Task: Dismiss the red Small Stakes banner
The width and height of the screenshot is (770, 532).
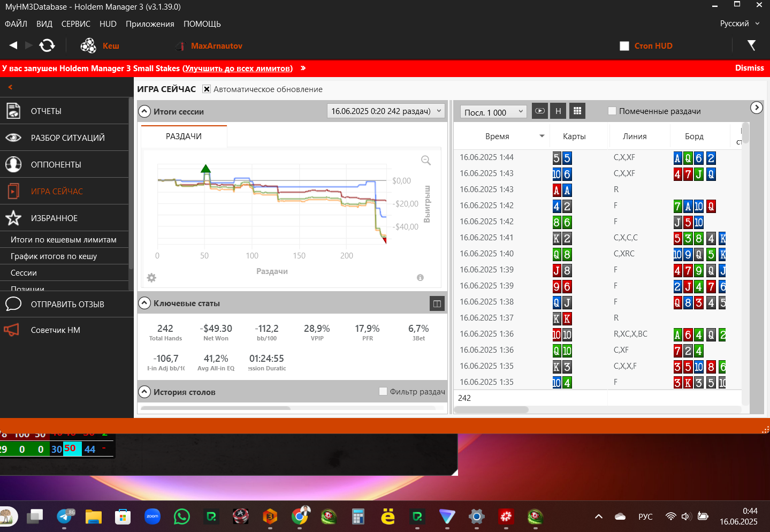Action: pos(750,68)
